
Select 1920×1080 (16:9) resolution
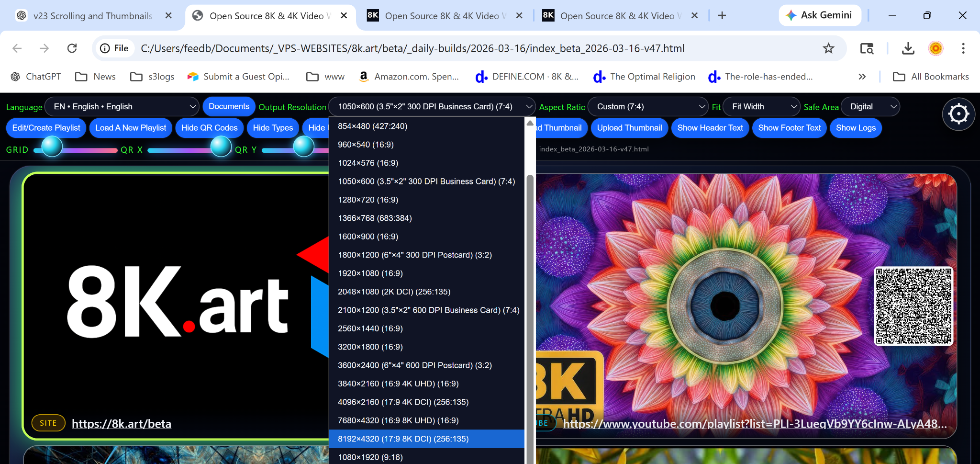tap(426, 273)
